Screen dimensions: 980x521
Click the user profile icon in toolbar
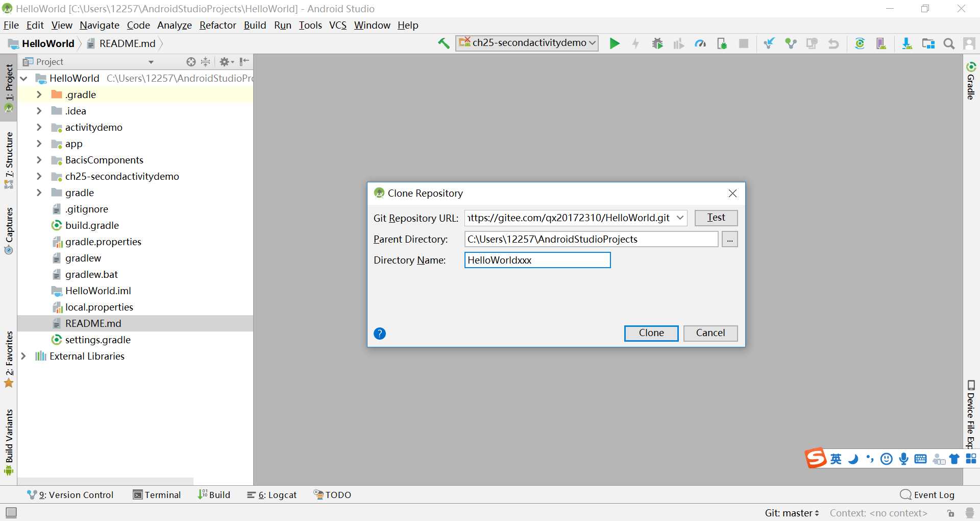coord(969,43)
